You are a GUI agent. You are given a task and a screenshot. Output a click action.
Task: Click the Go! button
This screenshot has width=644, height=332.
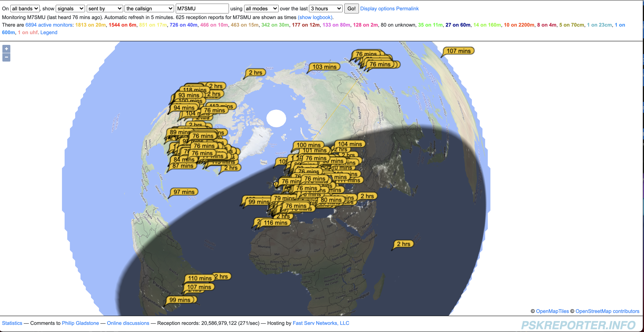point(351,9)
